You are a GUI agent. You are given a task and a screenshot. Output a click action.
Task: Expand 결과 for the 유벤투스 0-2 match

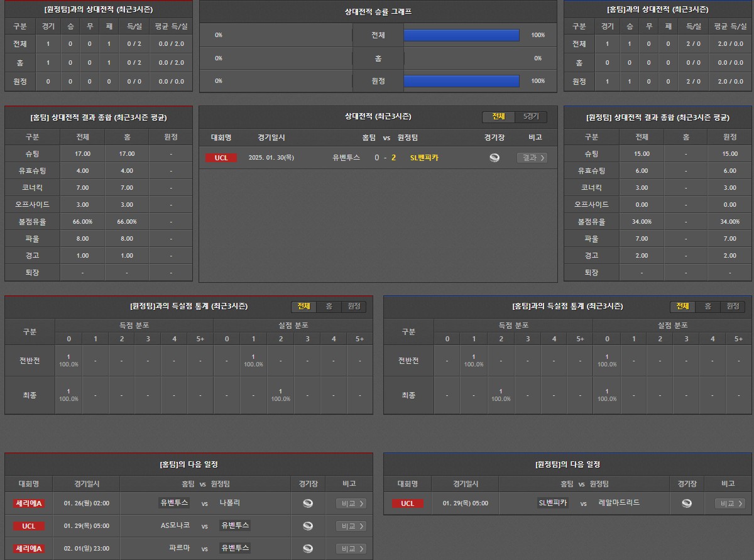click(532, 158)
